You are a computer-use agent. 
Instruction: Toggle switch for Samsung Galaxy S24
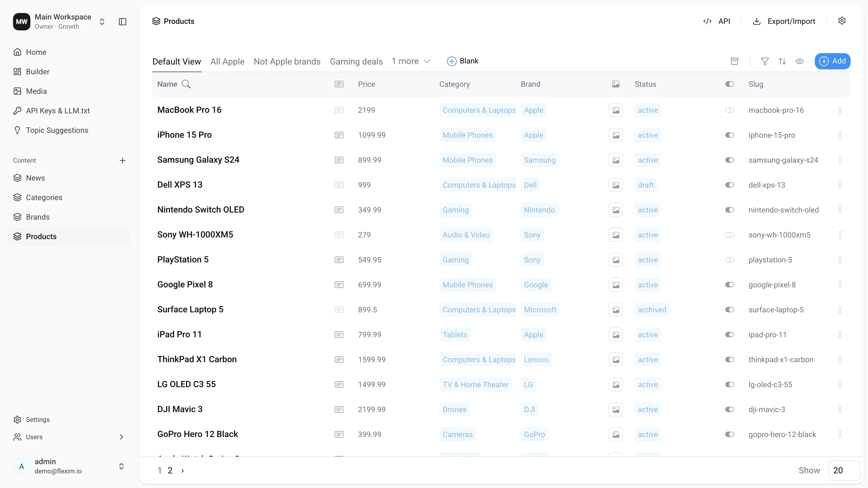(x=729, y=160)
